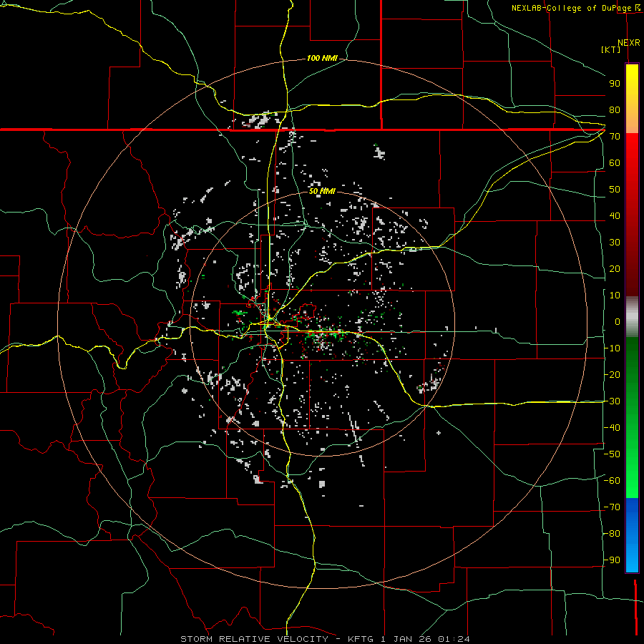Click the KFTG radar site identifier
The image size is (644, 644).
(360, 639)
